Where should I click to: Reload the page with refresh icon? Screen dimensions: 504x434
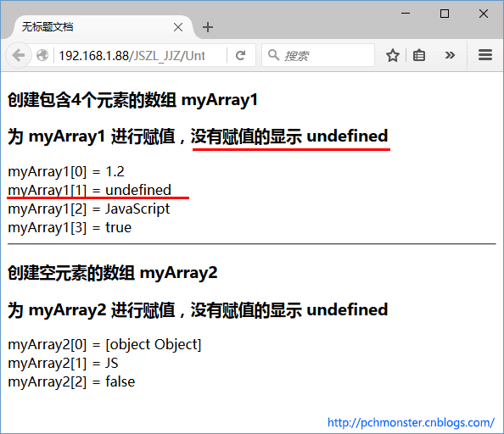click(241, 55)
